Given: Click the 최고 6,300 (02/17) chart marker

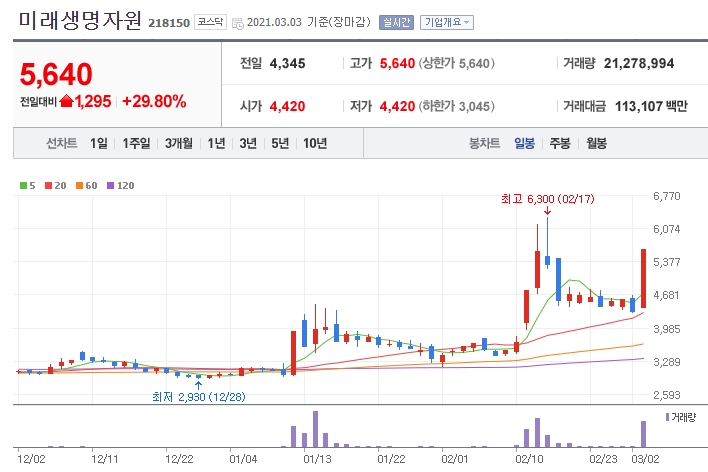Looking at the screenshot, I should point(548,199).
